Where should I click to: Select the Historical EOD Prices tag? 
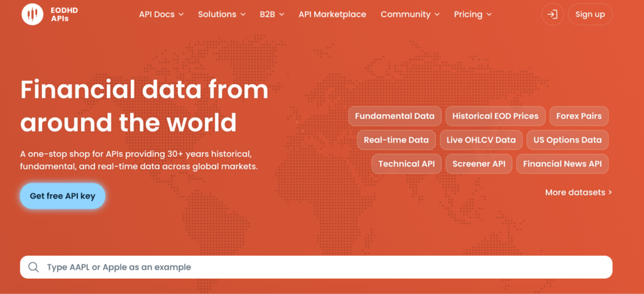coord(496,116)
